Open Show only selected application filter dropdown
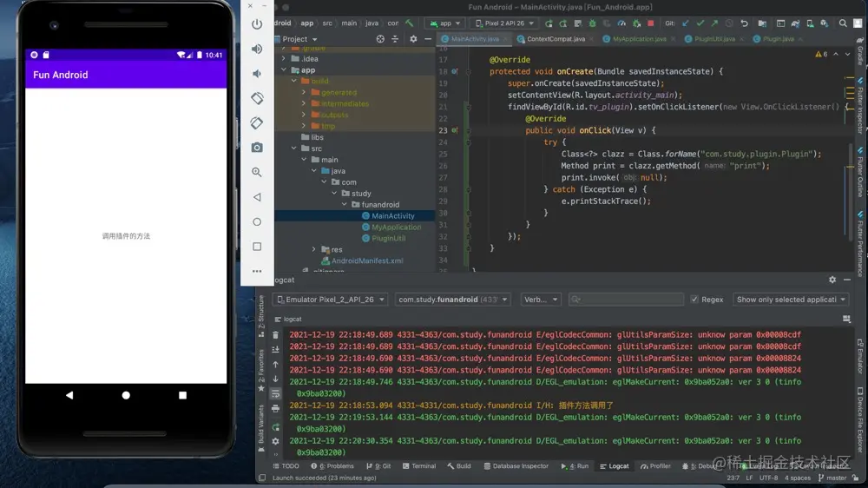 (791, 299)
